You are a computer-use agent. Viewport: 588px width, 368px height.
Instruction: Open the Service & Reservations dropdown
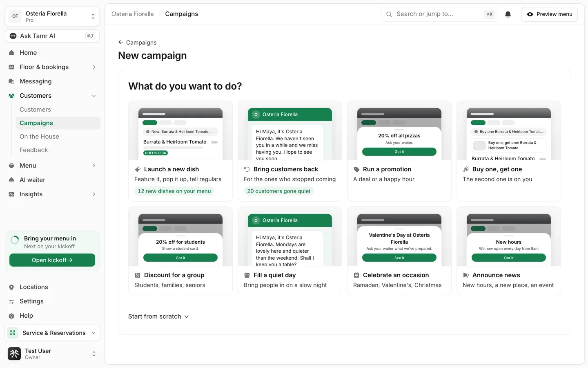pos(52,333)
